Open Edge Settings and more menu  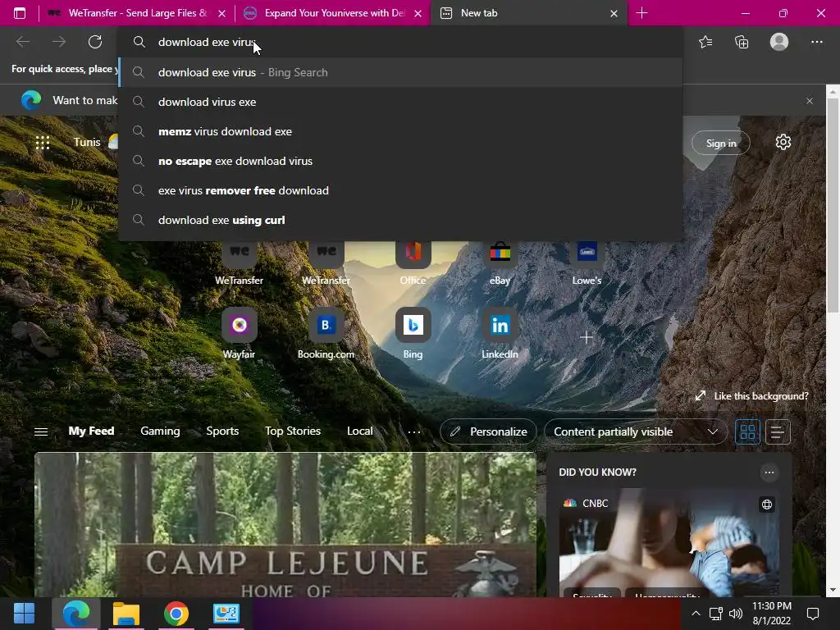coord(816,42)
